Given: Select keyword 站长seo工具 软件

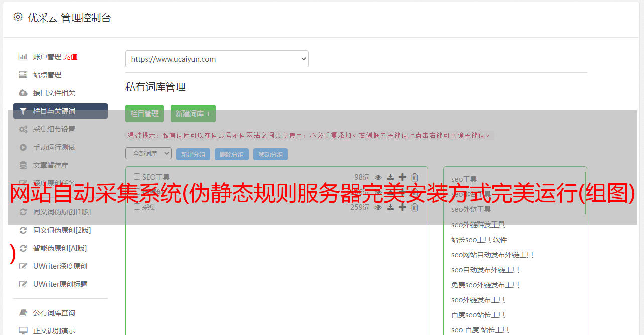Looking at the screenshot, I should point(479,240).
